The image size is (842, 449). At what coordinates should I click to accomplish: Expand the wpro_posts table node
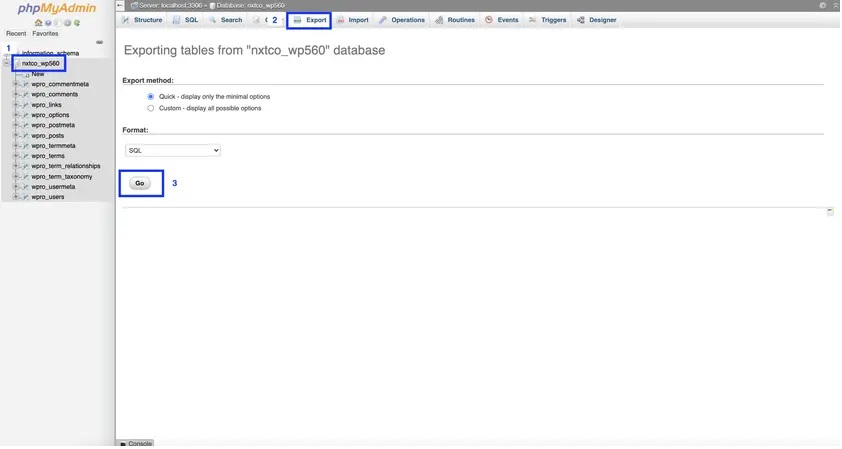point(16,135)
